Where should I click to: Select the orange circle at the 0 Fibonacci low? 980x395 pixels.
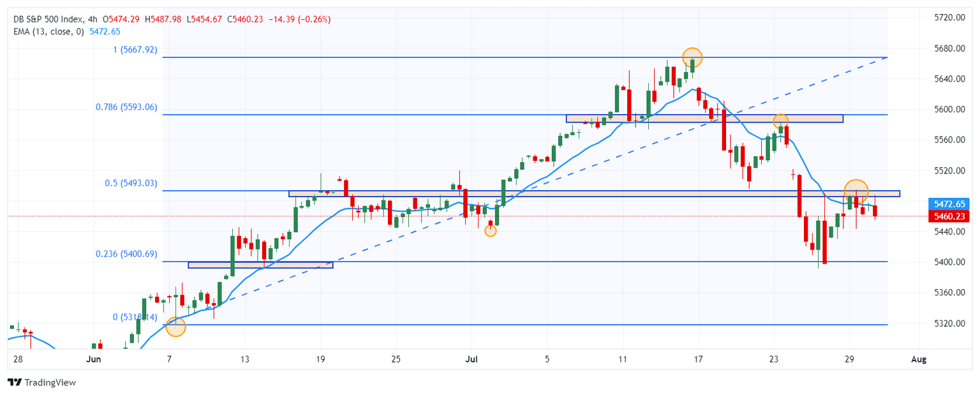click(175, 327)
